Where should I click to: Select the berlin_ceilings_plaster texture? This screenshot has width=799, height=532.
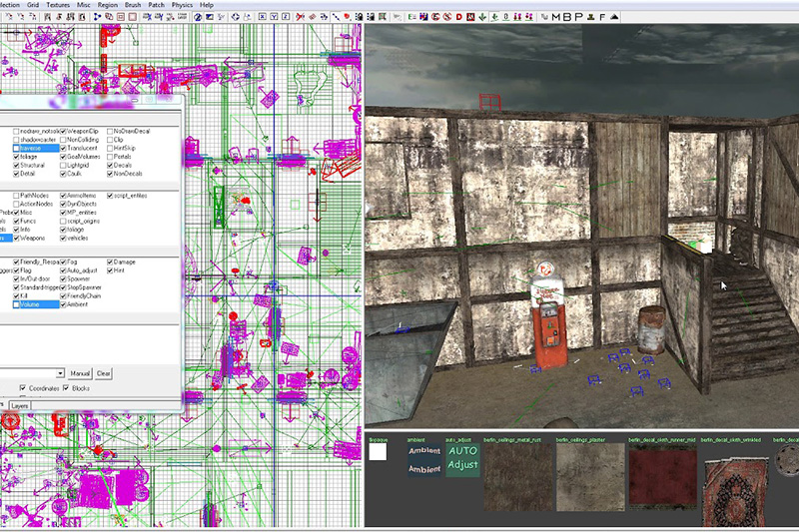pos(590,477)
